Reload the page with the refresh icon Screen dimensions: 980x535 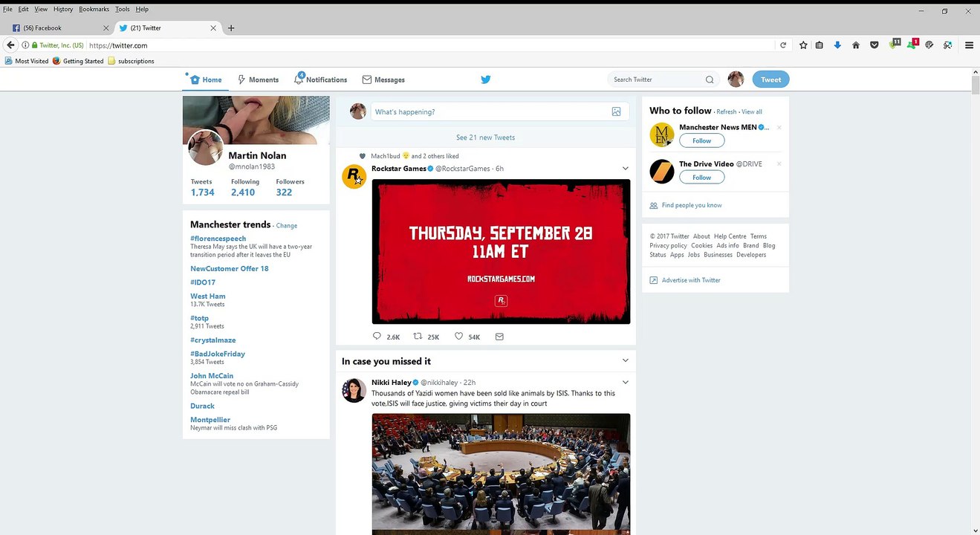[x=783, y=45]
